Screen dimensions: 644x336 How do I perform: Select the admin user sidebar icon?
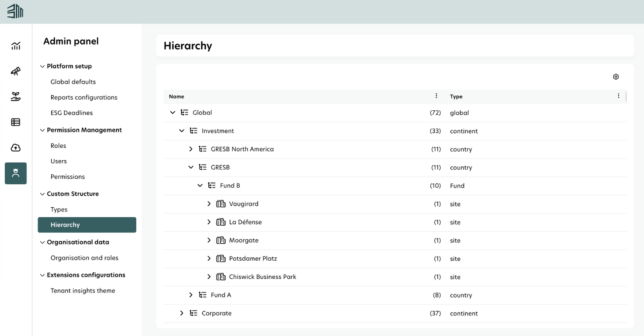(16, 173)
